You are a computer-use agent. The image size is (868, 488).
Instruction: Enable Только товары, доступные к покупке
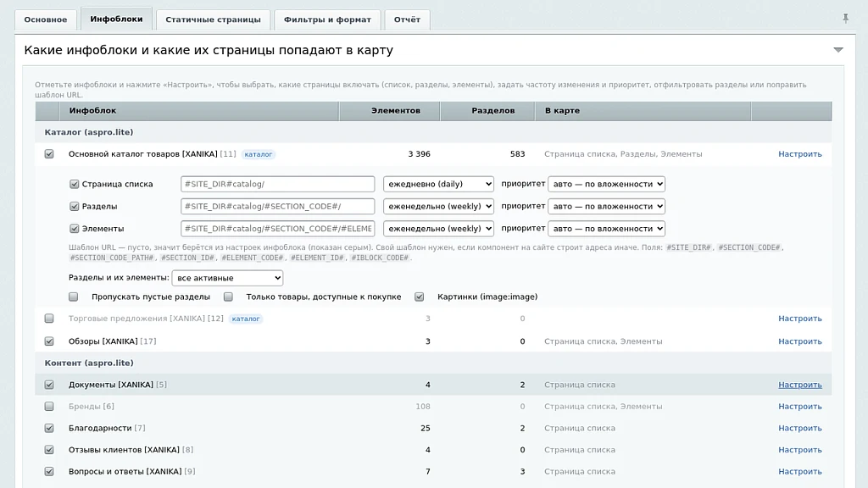[228, 297]
